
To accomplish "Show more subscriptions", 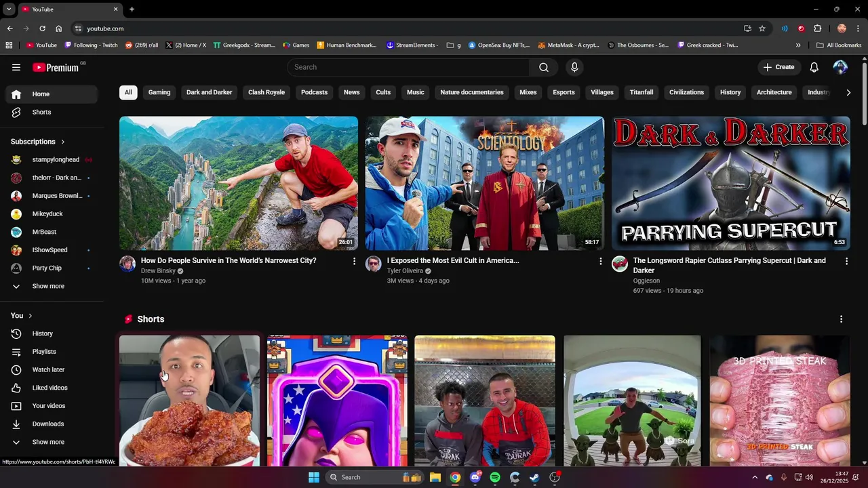I will pos(52,286).
